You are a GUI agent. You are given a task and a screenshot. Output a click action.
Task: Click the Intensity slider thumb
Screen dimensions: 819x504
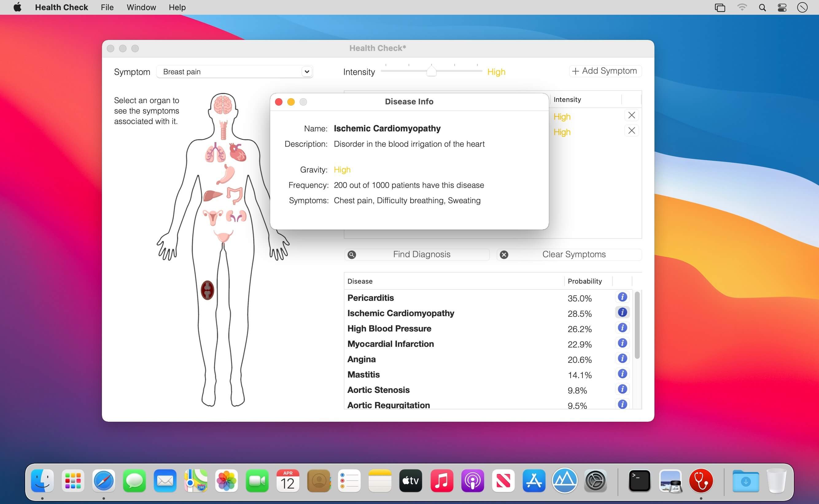[431, 71]
